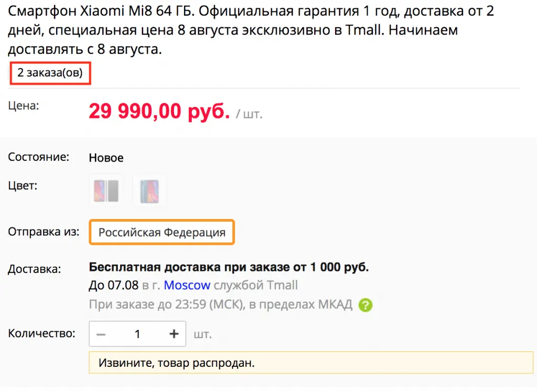Viewport: 537px width, 392px height.
Task: Click the 'Извините, товар распродан' notice
Action: pos(177,363)
